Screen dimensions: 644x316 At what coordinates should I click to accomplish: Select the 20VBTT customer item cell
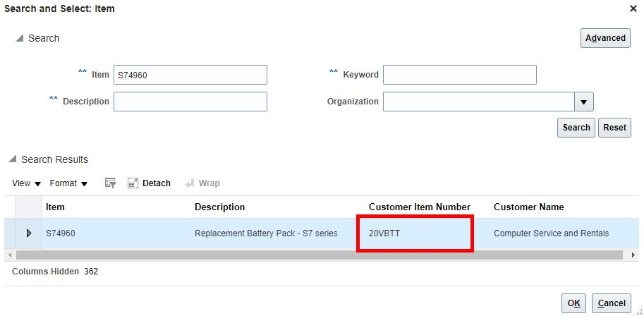415,233
